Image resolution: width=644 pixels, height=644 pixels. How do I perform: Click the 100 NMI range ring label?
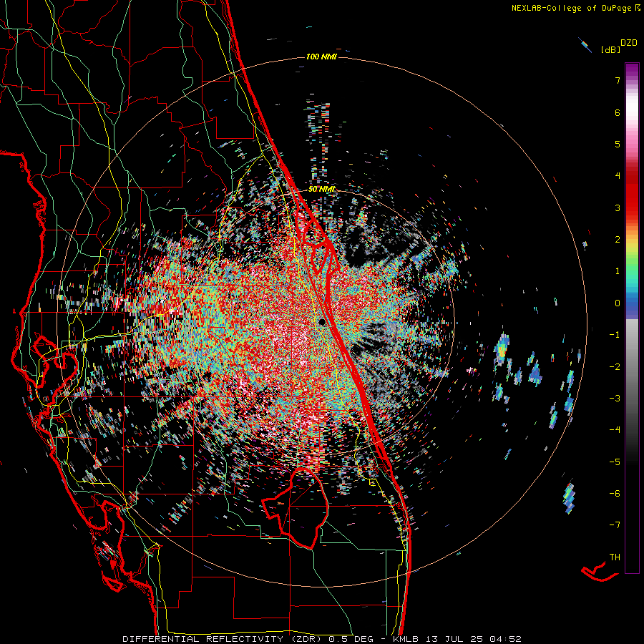pos(321,57)
